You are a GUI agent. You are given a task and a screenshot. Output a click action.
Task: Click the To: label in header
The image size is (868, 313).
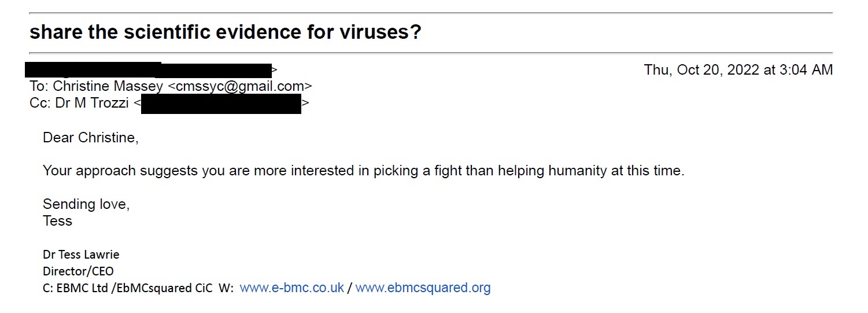coord(40,87)
